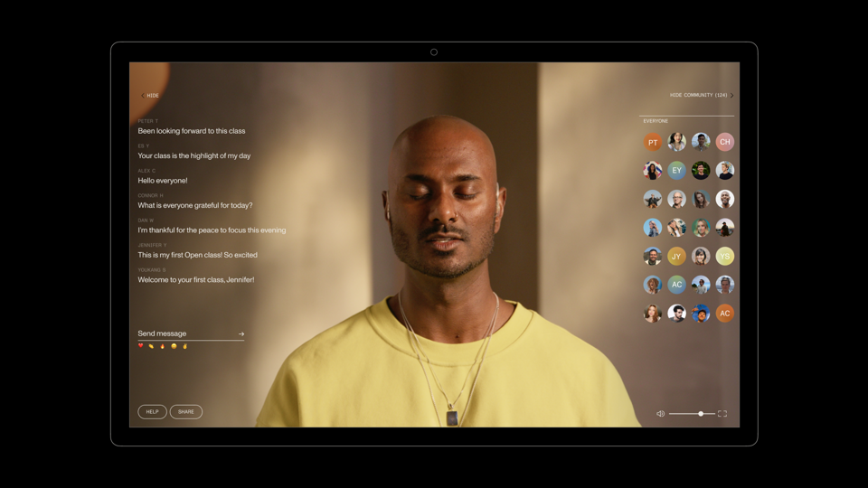Select the EY member avatar
Screen dimensions: 868x488
pos(676,171)
